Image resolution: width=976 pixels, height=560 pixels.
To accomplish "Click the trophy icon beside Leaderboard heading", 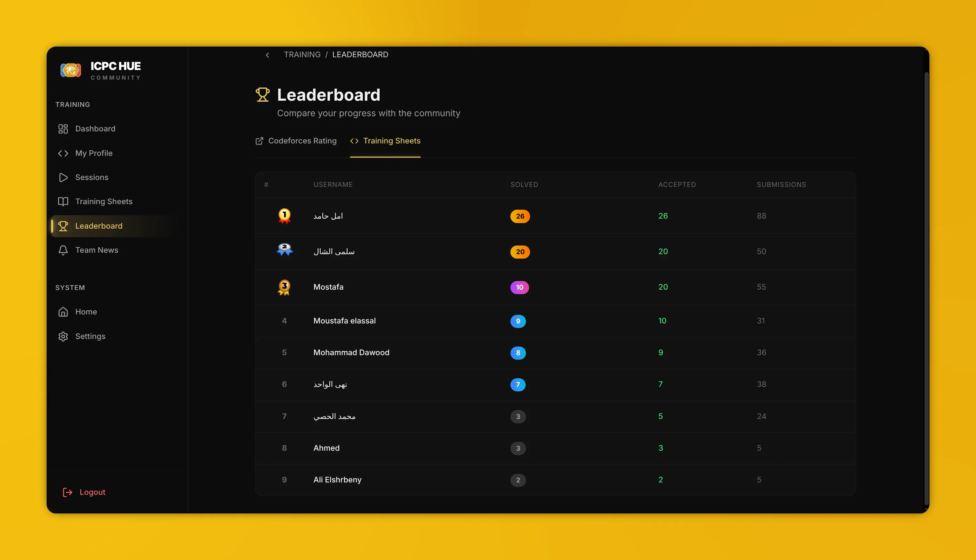I will click(263, 94).
